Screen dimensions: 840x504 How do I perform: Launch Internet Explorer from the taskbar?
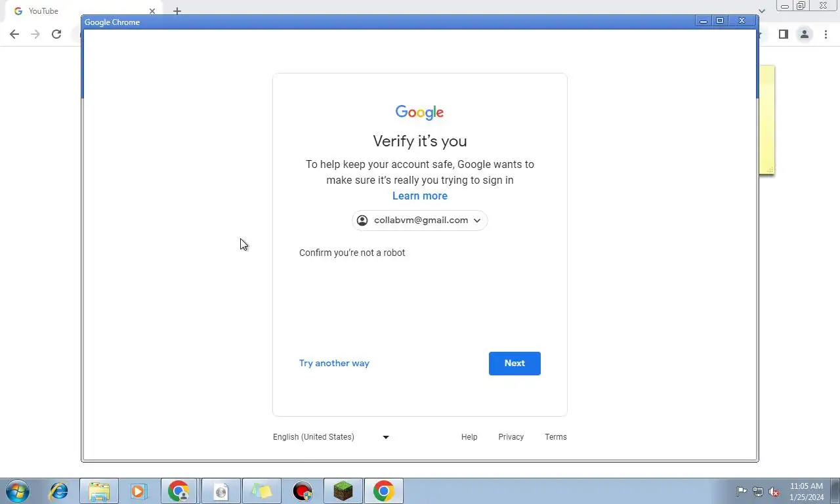(59, 491)
